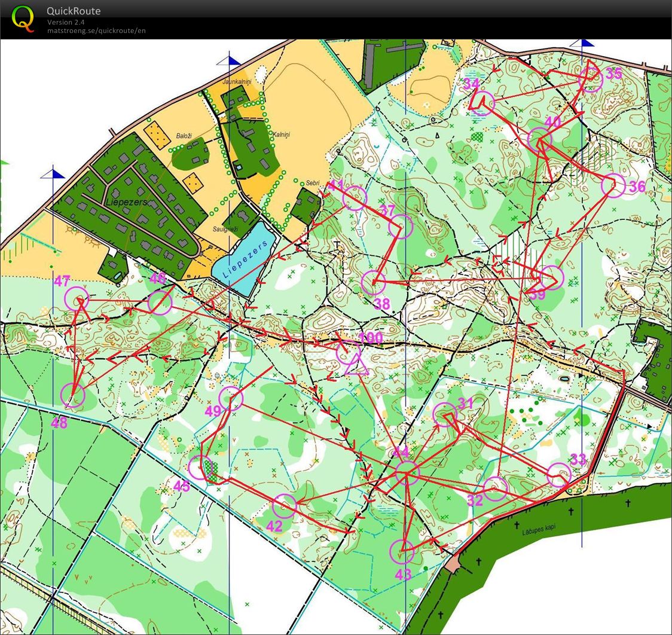Viewport: 672px width, 635px height.
Task: Select the start triangle near control 100
Action: 356,365
